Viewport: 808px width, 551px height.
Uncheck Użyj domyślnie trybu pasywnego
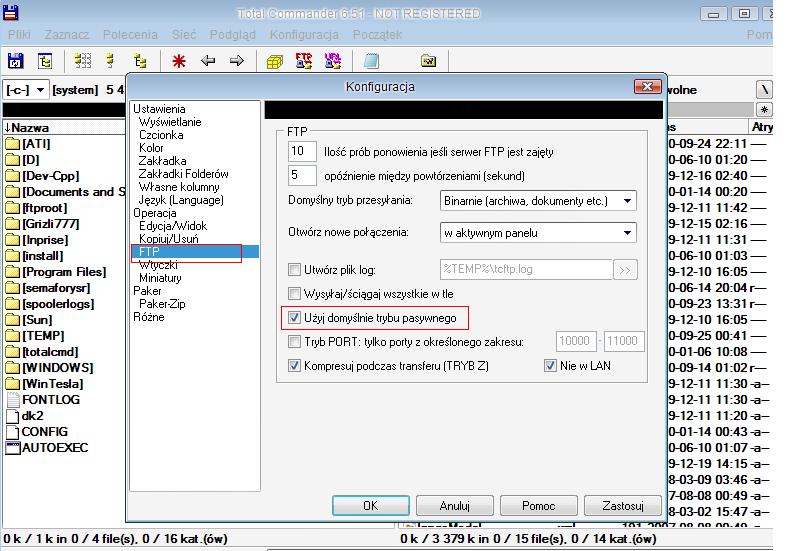click(294, 318)
